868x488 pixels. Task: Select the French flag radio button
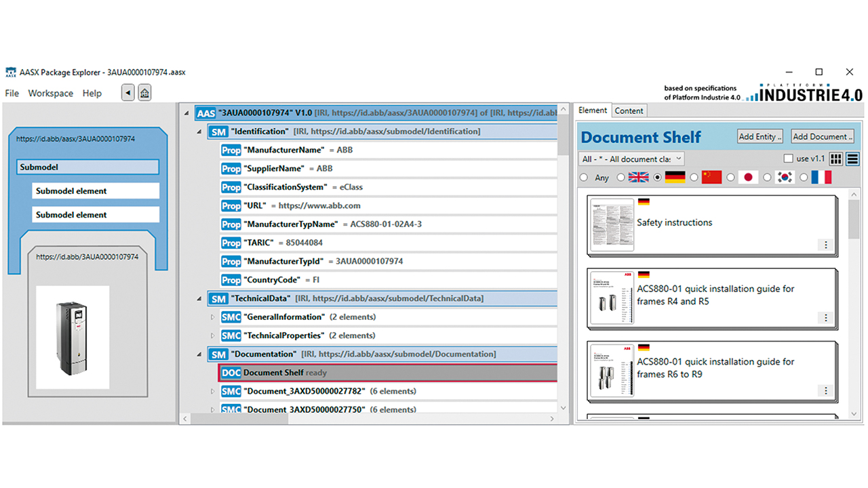[x=804, y=178]
